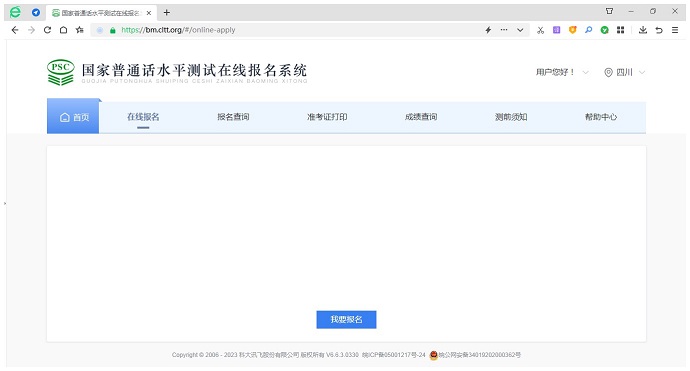The width and height of the screenshot is (690, 371).
Task: Bookmark the page with the star icon
Action: tap(80, 30)
